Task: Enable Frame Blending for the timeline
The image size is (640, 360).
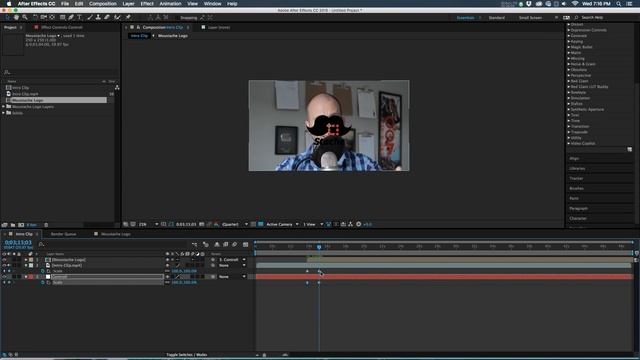Action: coord(226,244)
